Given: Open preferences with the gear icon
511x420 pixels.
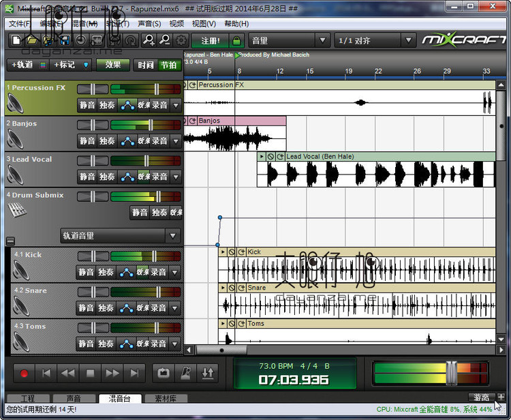Looking at the screenshot, I should tap(181, 40).
